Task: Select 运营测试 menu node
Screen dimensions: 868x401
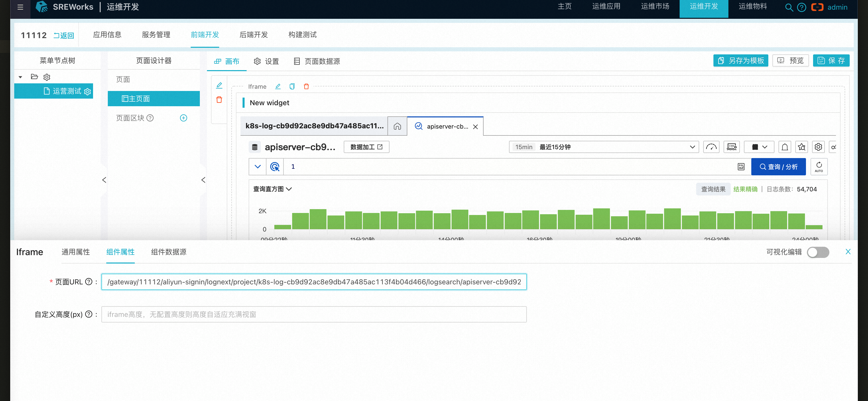Action: (x=54, y=91)
